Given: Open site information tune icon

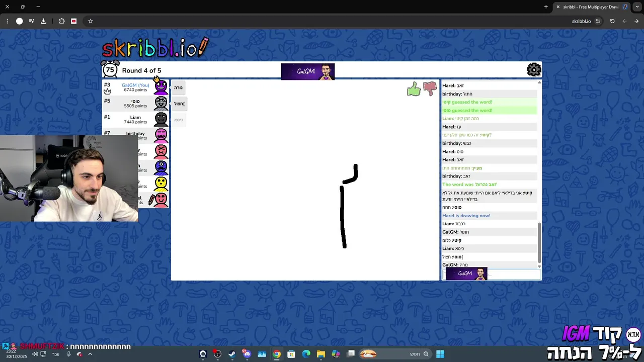Looking at the screenshot, I should tap(598, 21).
